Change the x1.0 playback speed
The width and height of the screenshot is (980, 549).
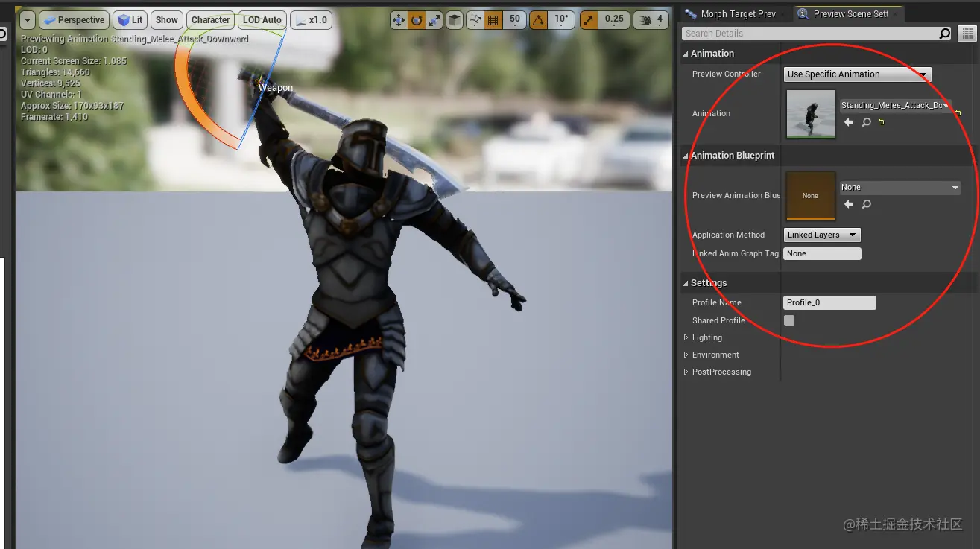coord(311,20)
